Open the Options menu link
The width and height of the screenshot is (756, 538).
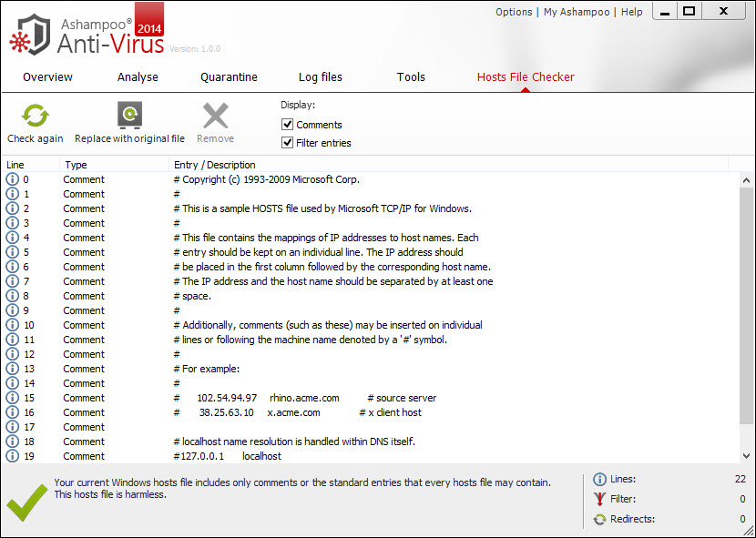514,12
